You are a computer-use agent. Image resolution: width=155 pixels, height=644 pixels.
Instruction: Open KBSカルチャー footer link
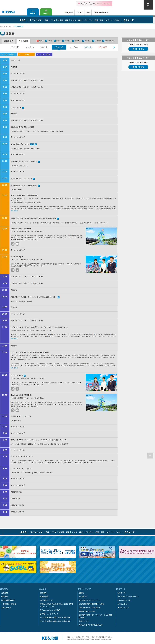[x=123, y=604]
